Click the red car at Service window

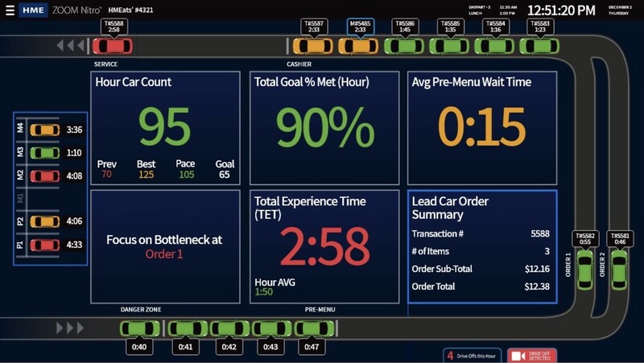pyautogui.click(x=113, y=46)
